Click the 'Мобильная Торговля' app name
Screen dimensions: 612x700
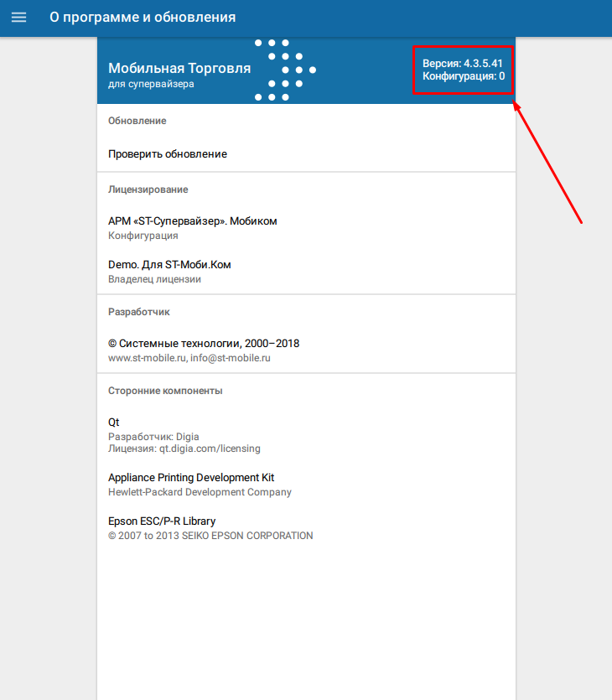coord(179,68)
